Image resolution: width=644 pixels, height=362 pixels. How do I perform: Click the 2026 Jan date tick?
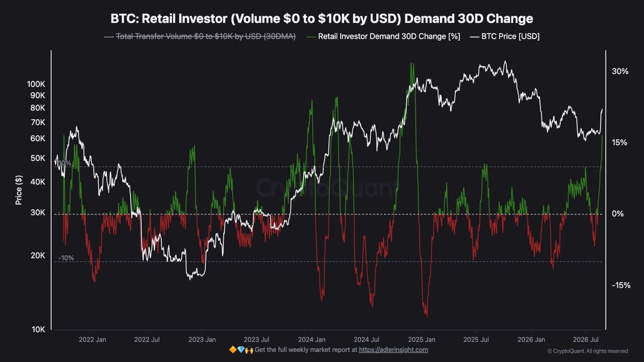(532, 339)
